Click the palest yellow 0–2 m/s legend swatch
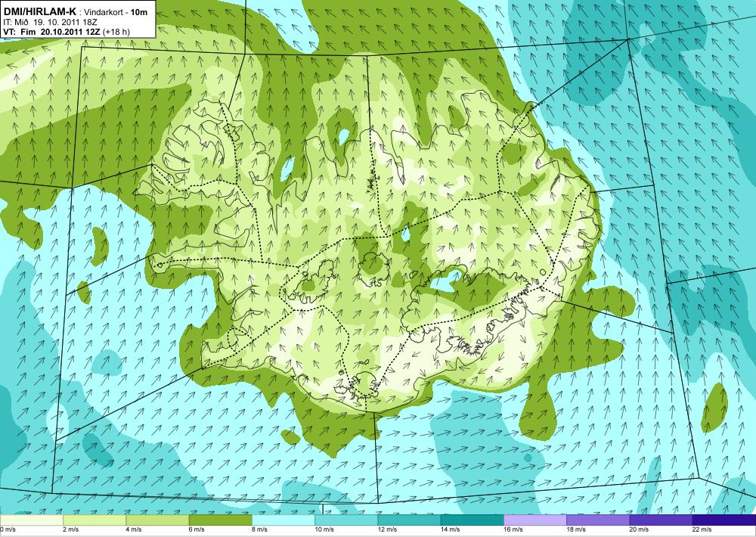This screenshot has width=756, height=537. [x=31, y=520]
